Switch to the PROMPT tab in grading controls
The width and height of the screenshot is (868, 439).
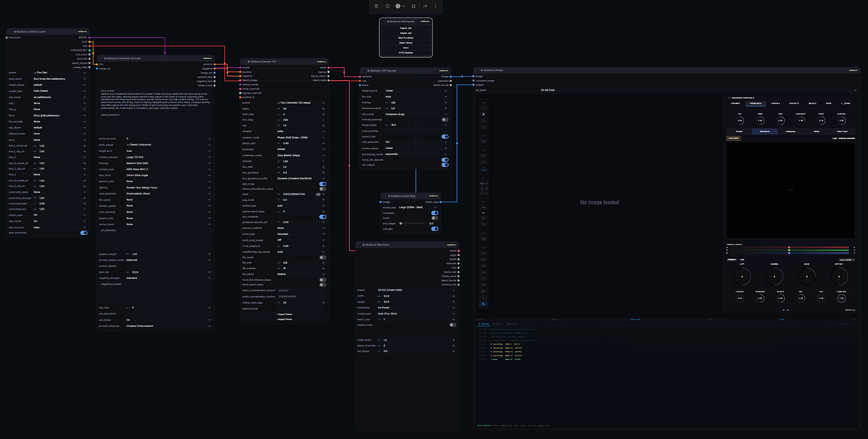tap(736, 103)
